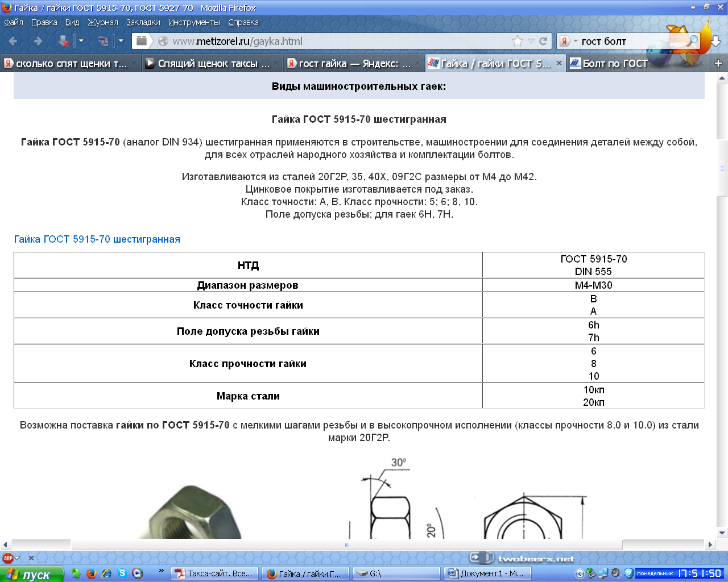Expand hidden quick launch items chevron
This screenshot has height=582, width=728.
click(161, 571)
